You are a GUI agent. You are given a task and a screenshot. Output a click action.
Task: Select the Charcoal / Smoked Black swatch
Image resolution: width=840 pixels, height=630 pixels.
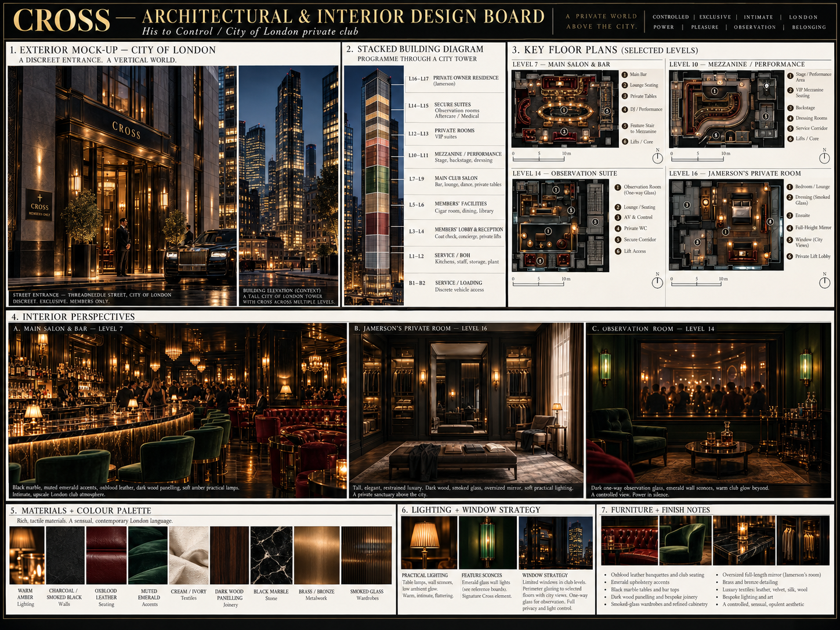click(65, 555)
